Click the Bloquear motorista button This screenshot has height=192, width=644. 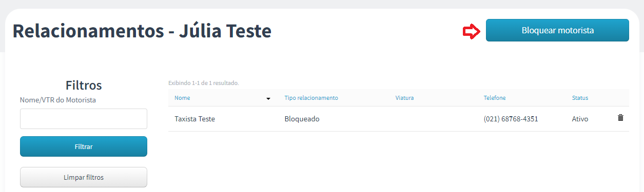557,30
